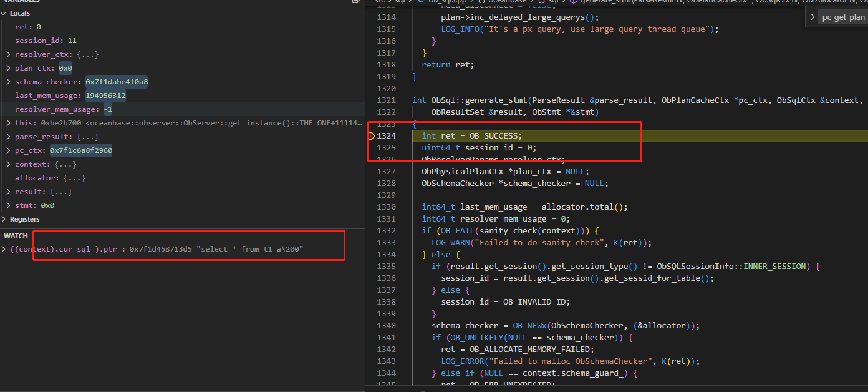The width and height of the screenshot is (868, 392).
Task: Click the schema_checker value 0x7f1dabe4f0a8
Action: tap(117, 82)
